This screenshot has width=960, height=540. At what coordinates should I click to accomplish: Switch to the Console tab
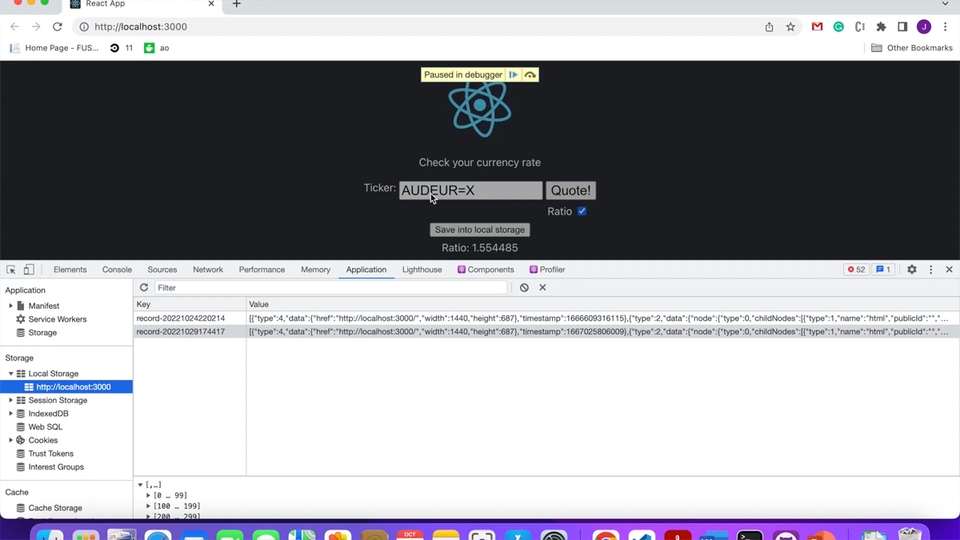click(117, 269)
